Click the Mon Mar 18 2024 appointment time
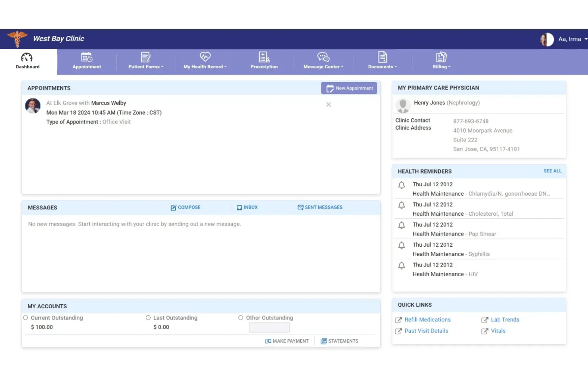The height and width of the screenshot is (392, 588). (x=104, y=113)
